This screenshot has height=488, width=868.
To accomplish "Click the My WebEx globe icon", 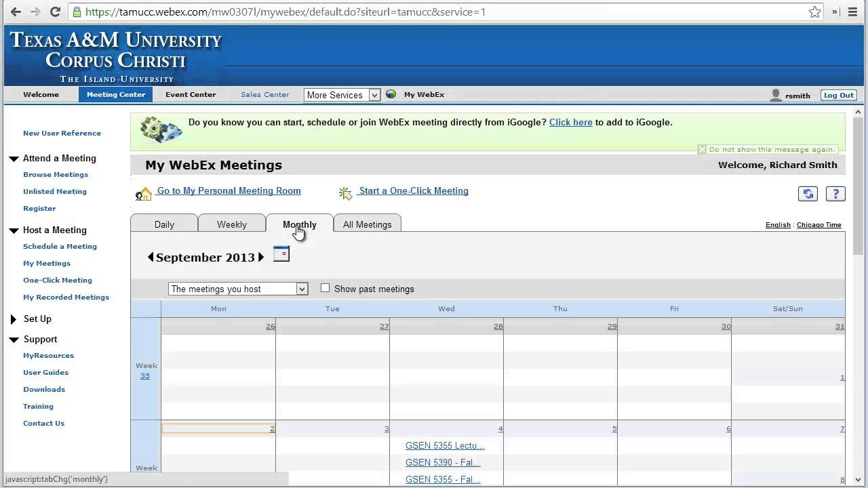I will pyautogui.click(x=391, y=94).
